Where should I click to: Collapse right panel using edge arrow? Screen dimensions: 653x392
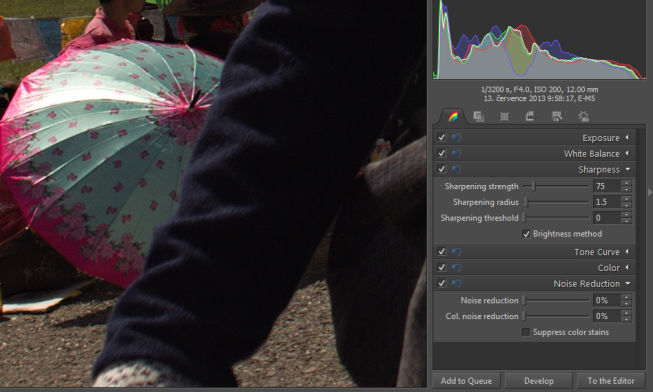649,192
